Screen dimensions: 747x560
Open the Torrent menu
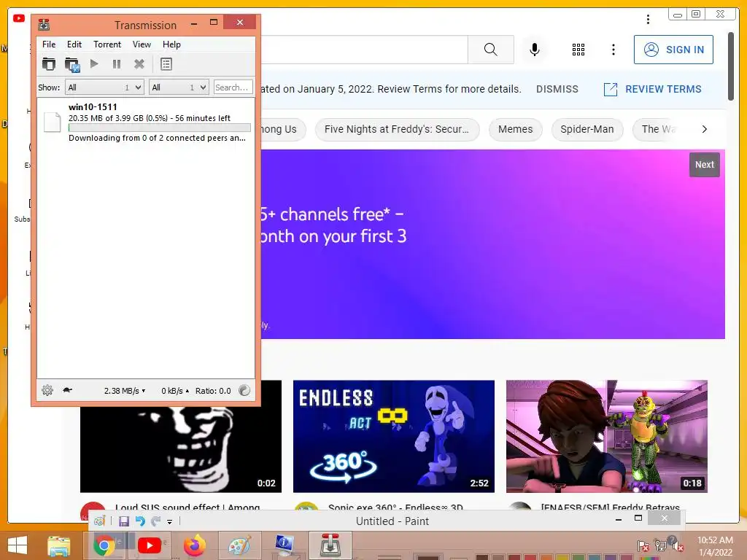point(107,44)
